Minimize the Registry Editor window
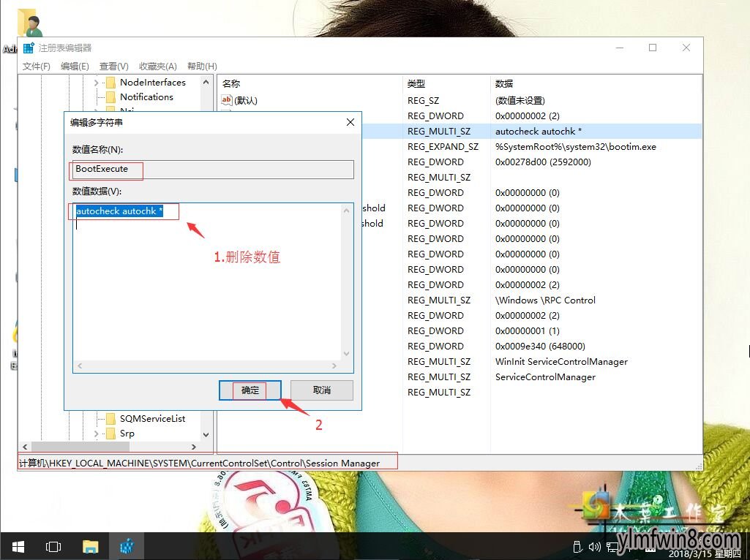This screenshot has height=560, width=750. click(620, 48)
